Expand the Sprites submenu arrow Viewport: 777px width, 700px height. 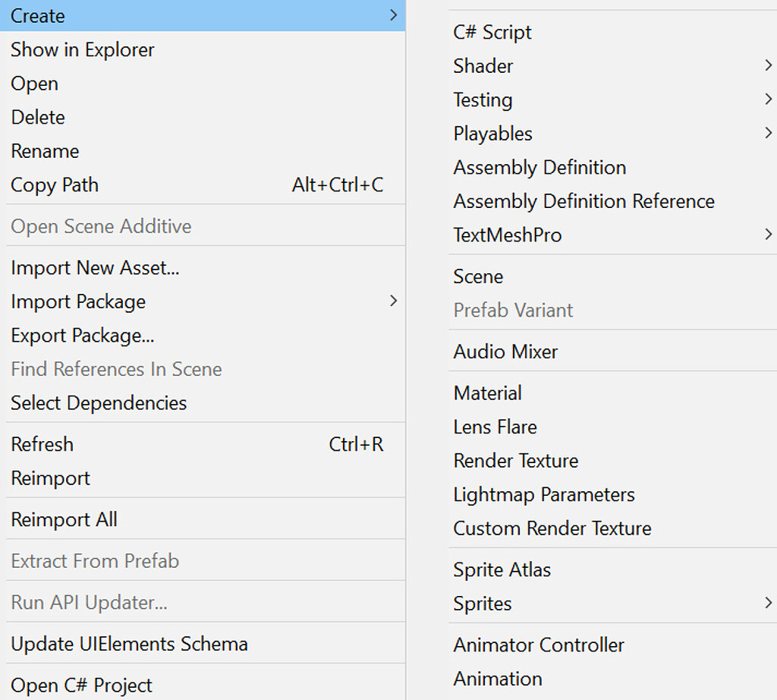[769, 604]
